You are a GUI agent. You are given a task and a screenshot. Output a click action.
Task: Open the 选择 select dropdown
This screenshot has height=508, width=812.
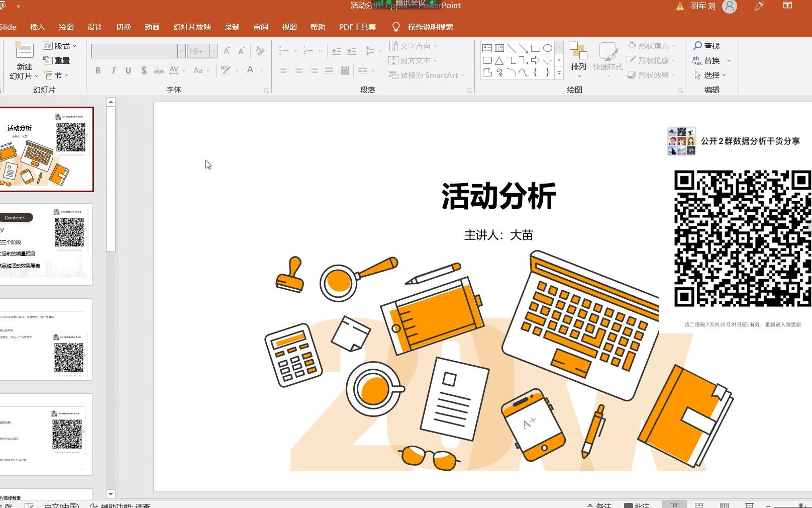(710, 75)
